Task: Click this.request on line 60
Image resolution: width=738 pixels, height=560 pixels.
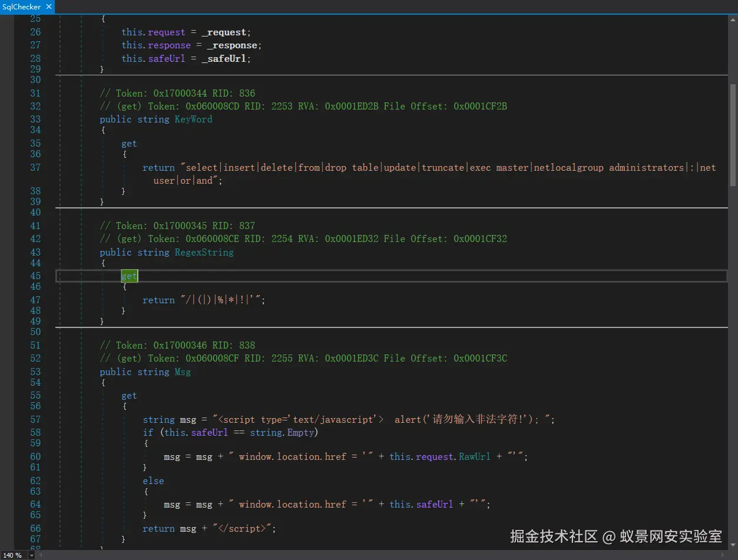Action: [x=421, y=456]
